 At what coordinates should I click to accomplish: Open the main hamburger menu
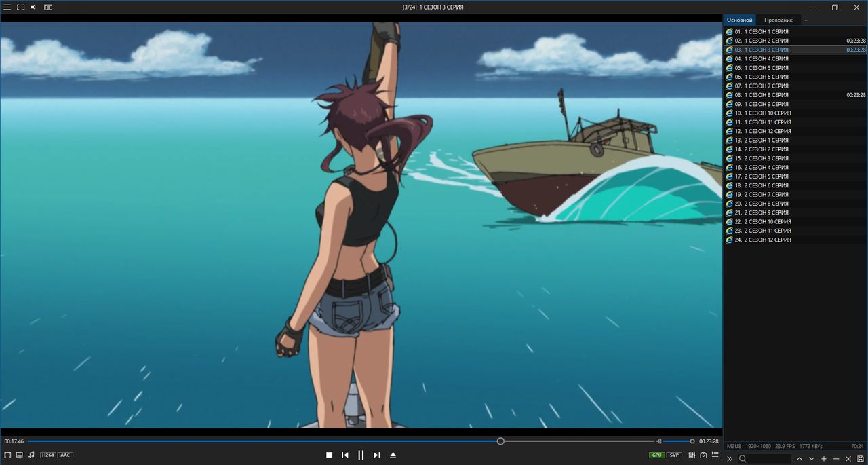[7, 7]
